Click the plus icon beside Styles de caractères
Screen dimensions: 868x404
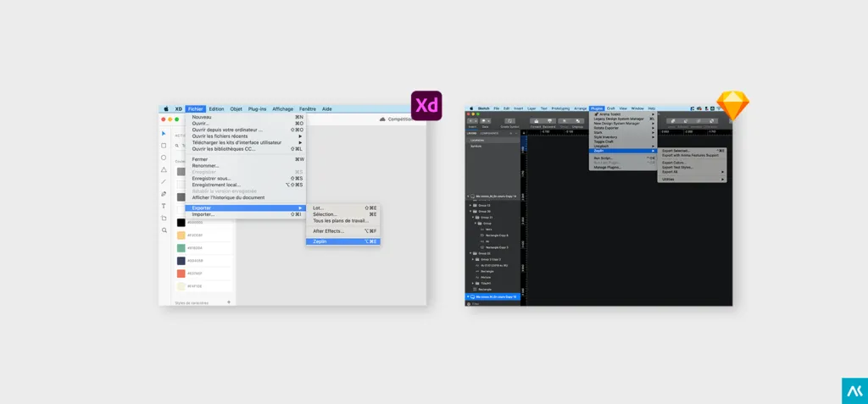point(229,302)
